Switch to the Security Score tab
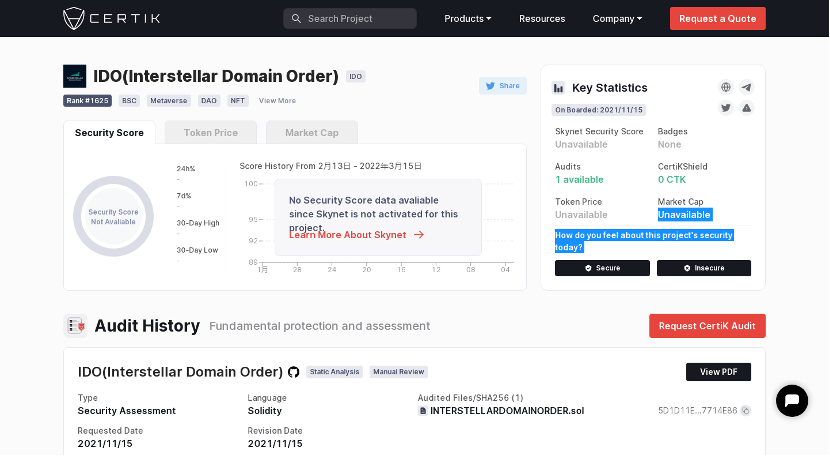 tap(109, 132)
